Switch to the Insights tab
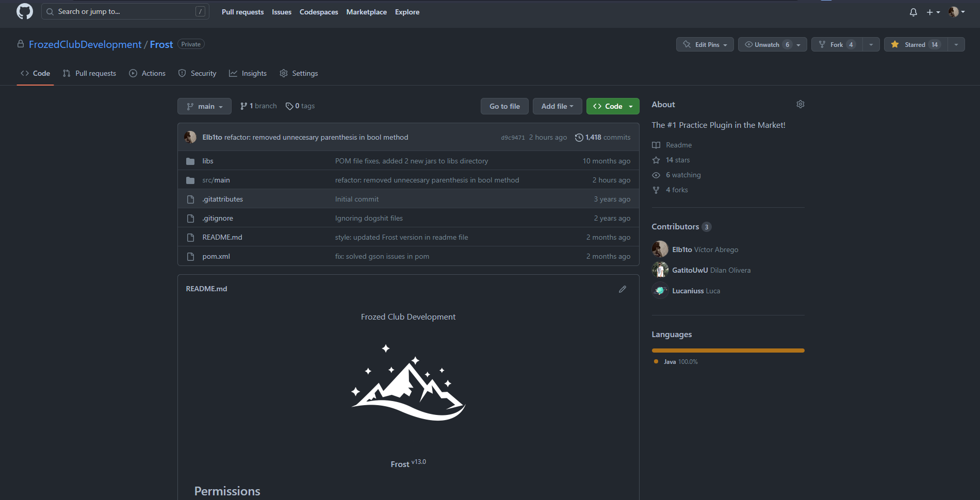Viewport: 980px width, 500px height. pyautogui.click(x=248, y=73)
